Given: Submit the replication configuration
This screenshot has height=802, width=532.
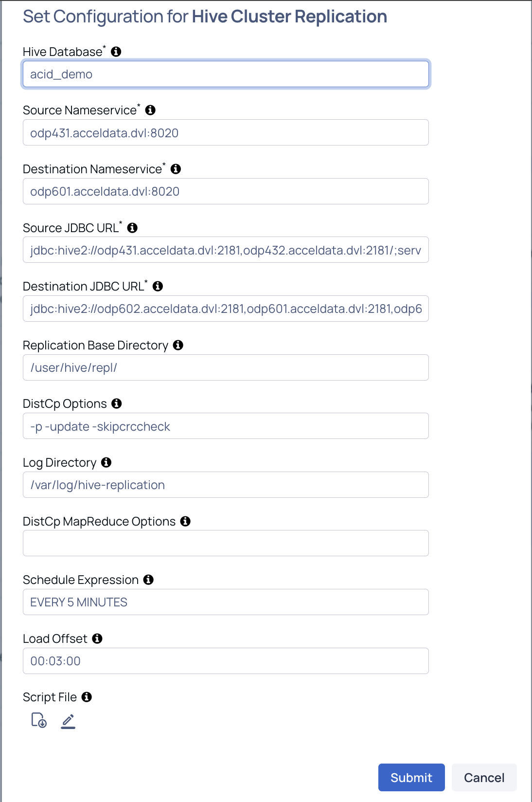Looking at the screenshot, I should click(411, 777).
